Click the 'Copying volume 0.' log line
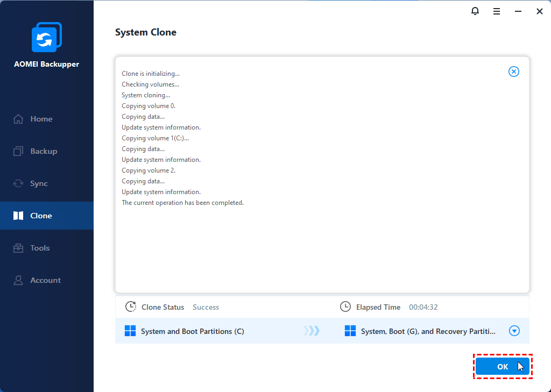The image size is (551, 392). (149, 106)
